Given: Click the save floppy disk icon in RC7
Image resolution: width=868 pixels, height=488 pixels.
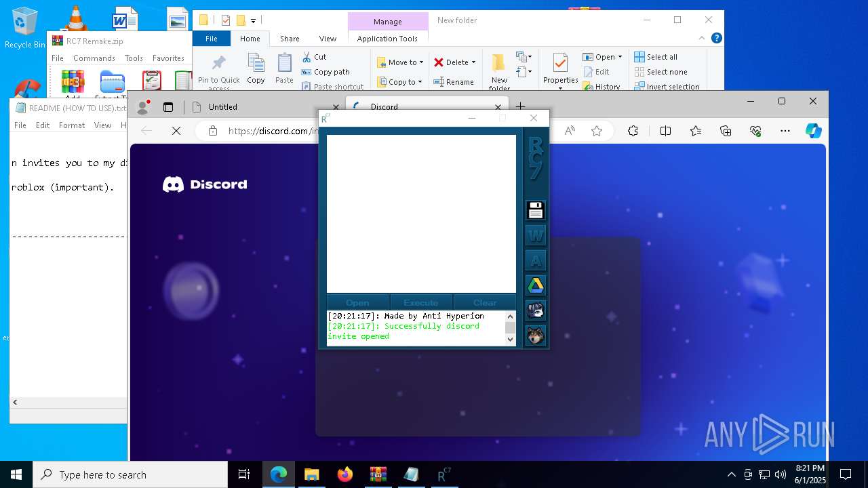Looking at the screenshot, I should (x=536, y=211).
